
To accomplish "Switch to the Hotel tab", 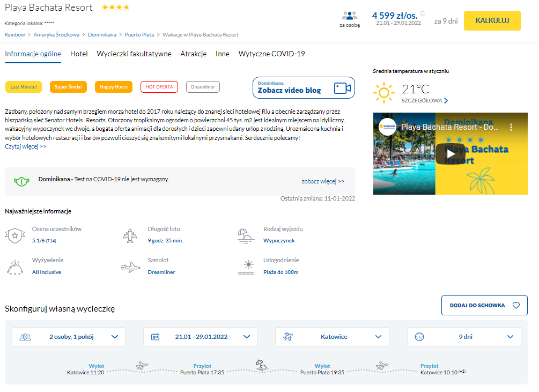I will tap(79, 54).
